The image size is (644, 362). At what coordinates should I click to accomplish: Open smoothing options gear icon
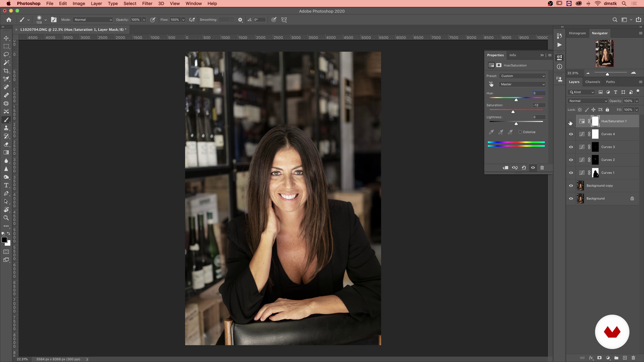coord(240,20)
